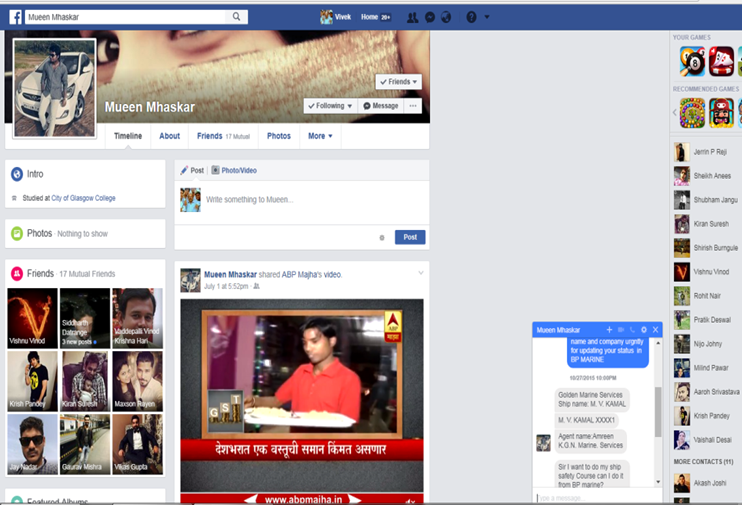The width and height of the screenshot is (742, 505).
Task: Click the search magnifier icon
Action: pyautogui.click(x=237, y=17)
